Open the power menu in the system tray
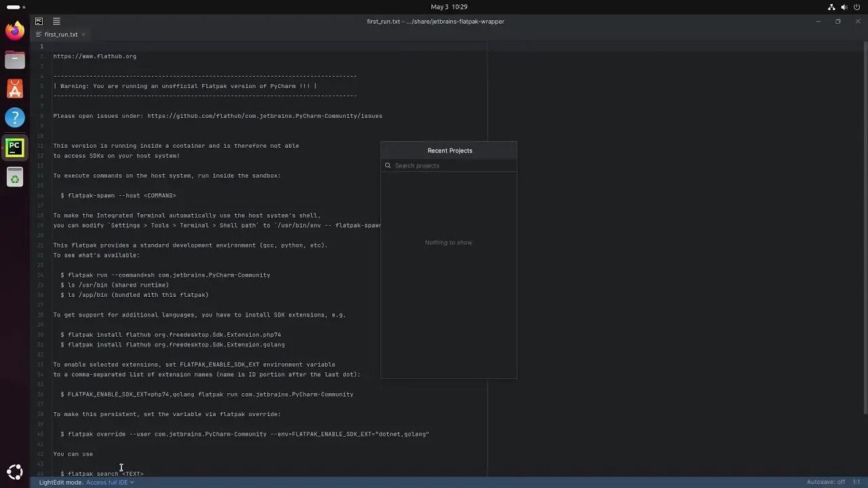The height and width of the screenshot is (488, 868). coord(856,7)
